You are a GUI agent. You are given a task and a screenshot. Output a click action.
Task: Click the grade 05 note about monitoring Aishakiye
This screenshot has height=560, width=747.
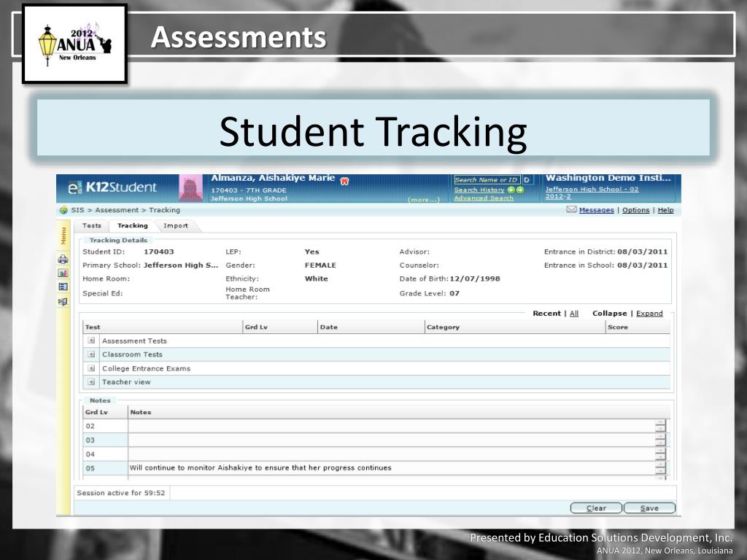point(260,467)
